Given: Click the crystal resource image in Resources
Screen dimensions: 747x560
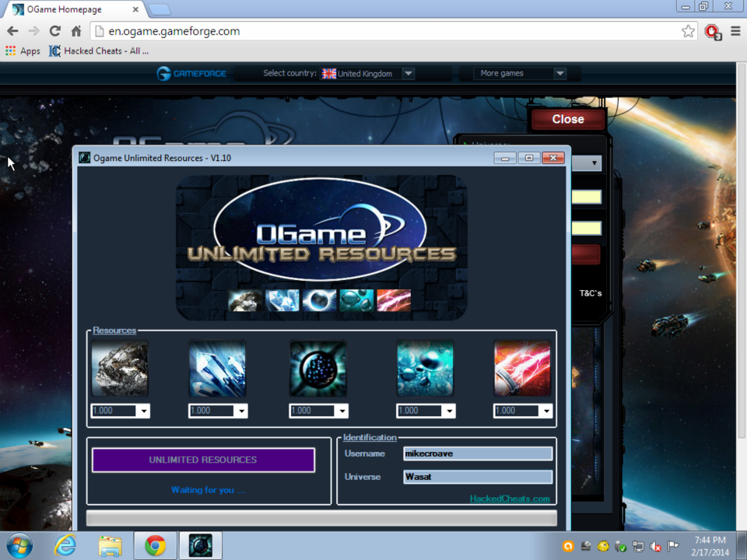Looking at the screenshot, I should (x=217, y=368).
